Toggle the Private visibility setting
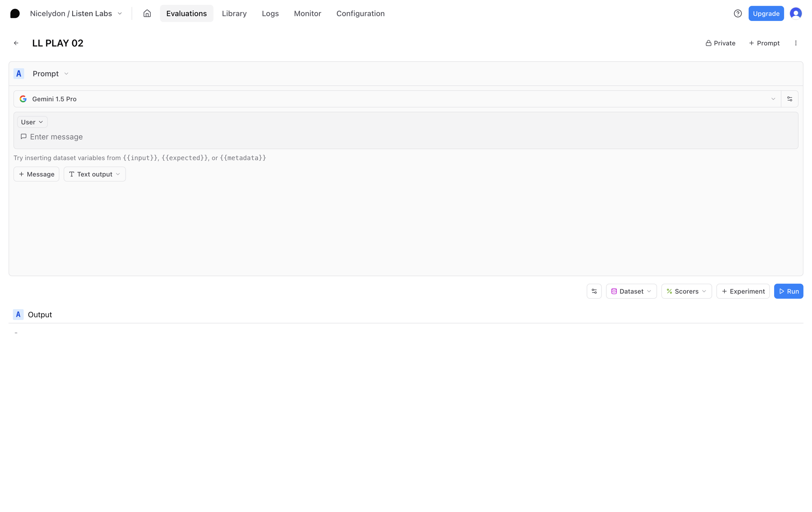The height and width of the screenshot is (512, 812). (721, 43)
